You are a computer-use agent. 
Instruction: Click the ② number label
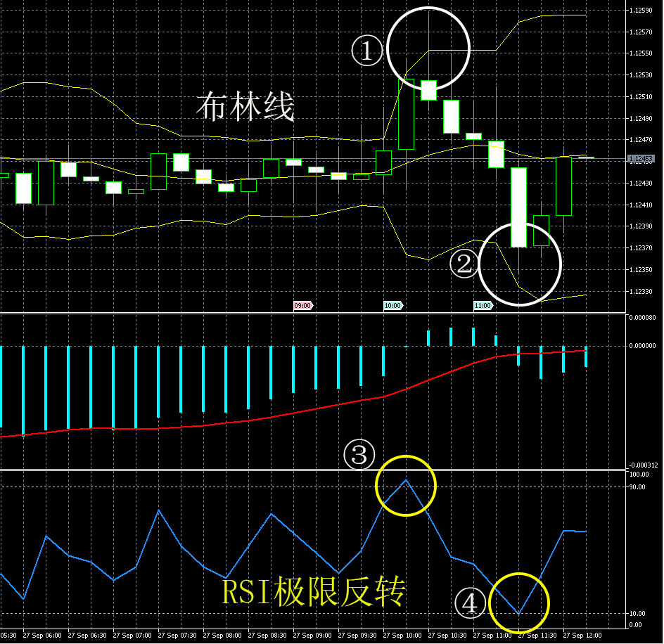pos(464,265)
